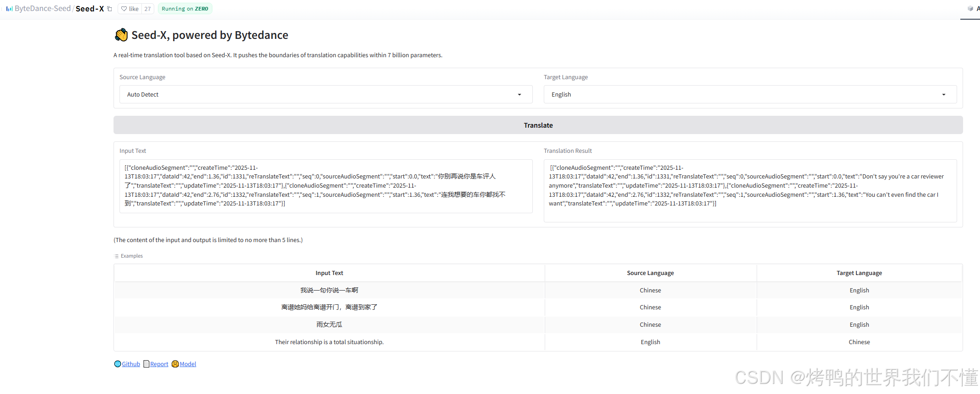Click the Source Language column header

click(x=650, y=273)
